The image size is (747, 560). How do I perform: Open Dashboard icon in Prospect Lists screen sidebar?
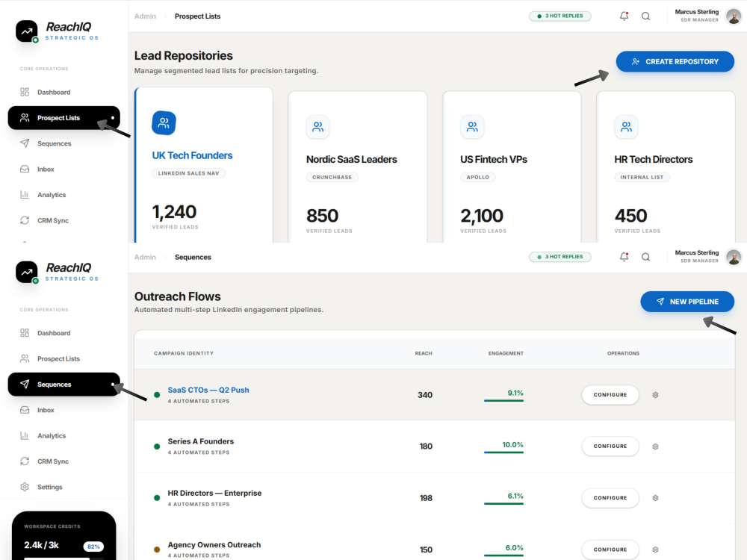click(25, 92)
